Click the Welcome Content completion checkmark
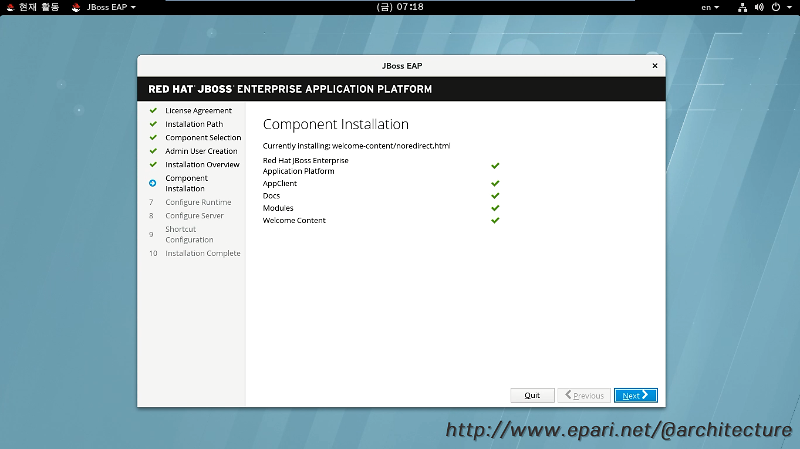This screenshot has width=800, height=449. coord(495,220)
